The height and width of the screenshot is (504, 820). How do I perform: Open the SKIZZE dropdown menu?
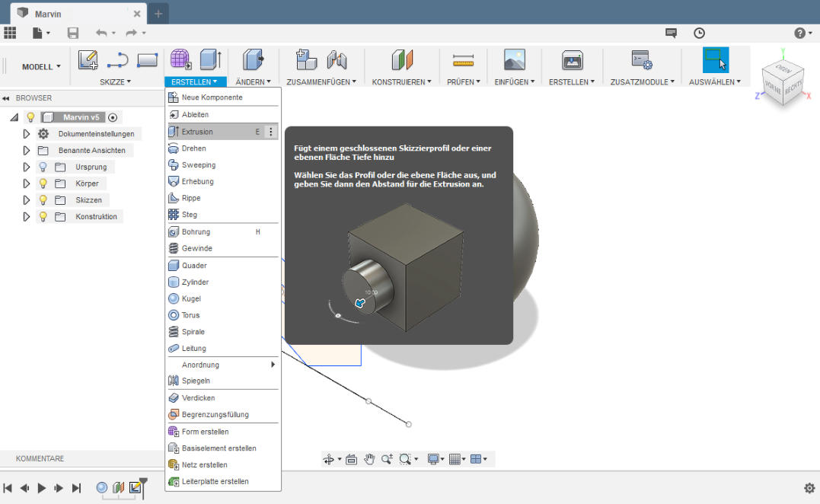[x=115, y=82]
